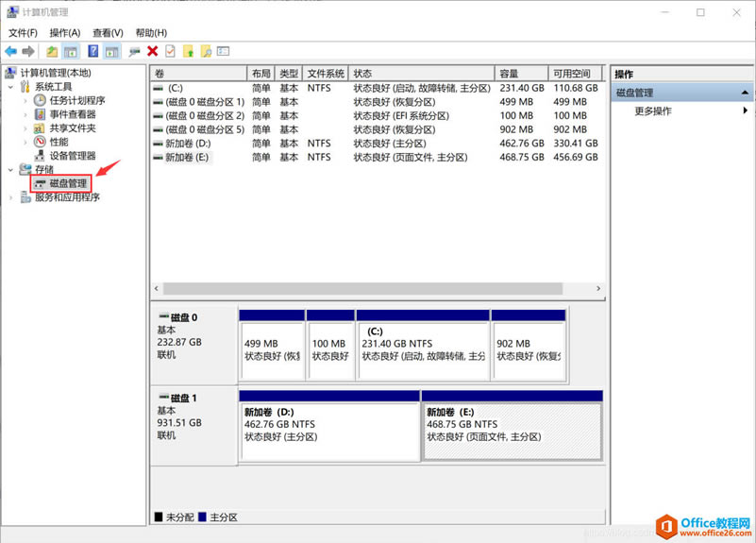Expand the 性能 branch arrow

click(25, 143)
